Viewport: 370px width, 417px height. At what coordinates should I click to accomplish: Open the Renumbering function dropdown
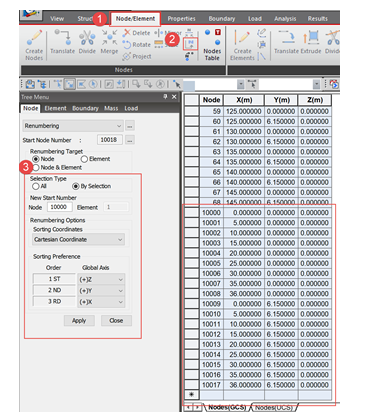coord(73,126)
